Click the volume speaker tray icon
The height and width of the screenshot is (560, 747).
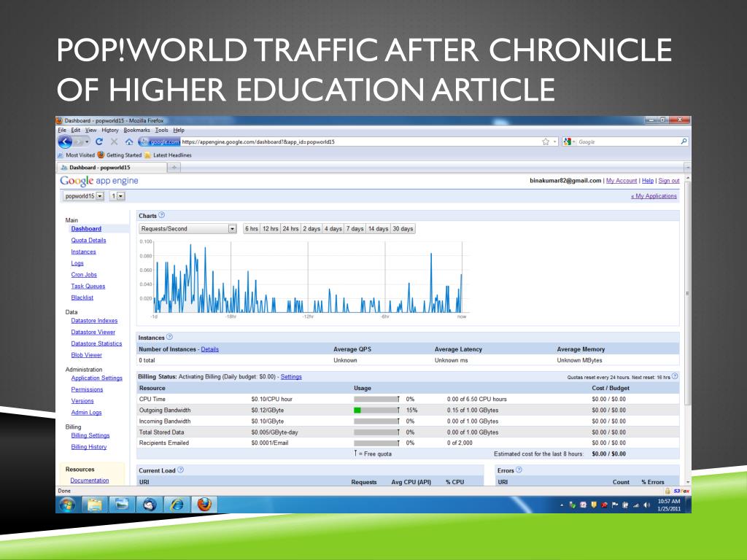646,505
